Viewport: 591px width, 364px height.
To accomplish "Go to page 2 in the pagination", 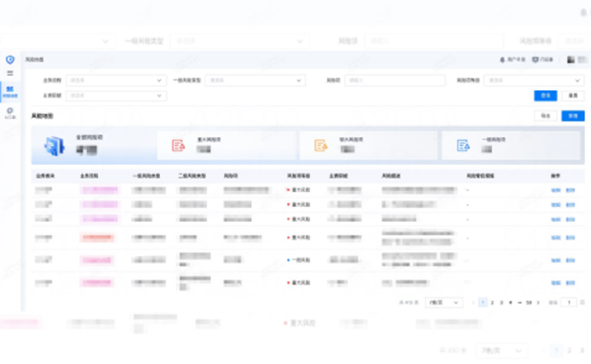I will (492, 303).
